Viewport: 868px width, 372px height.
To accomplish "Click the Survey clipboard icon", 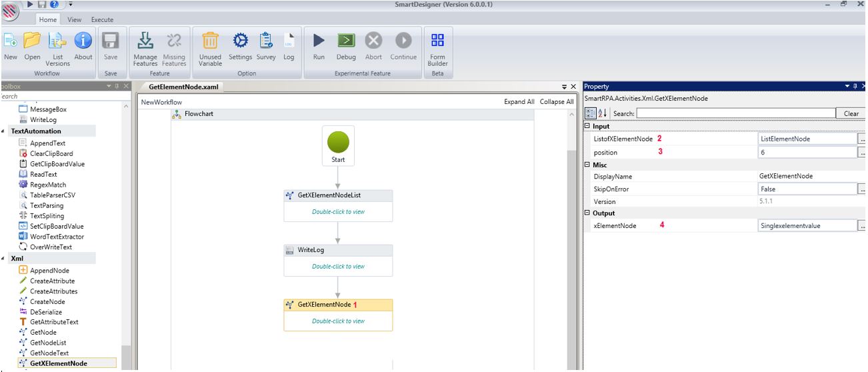I will (266, 41).
